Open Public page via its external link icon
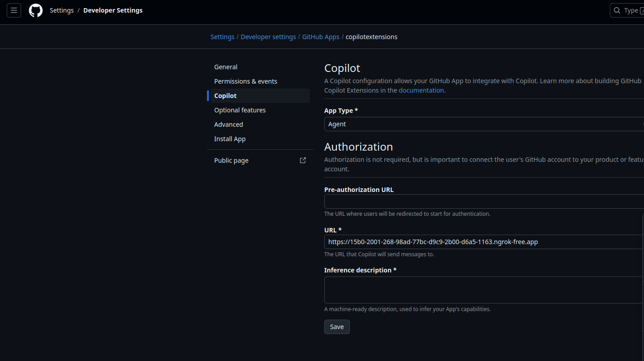This screenshot has width=644, height=361. [302, 160]
